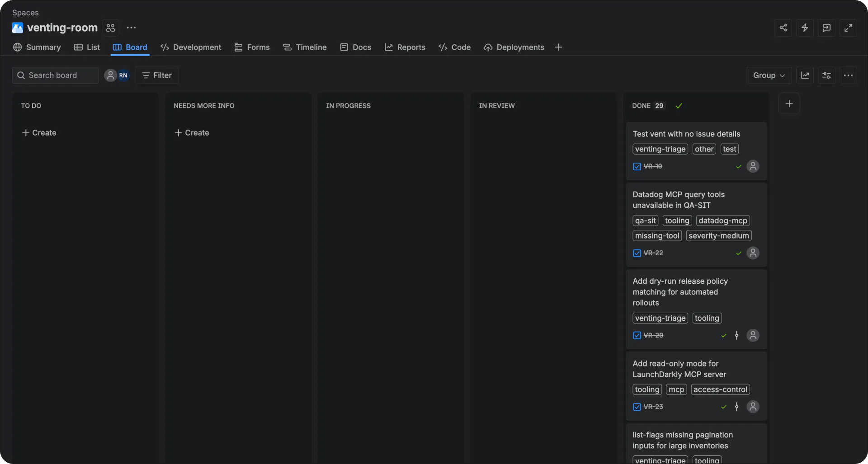Enter fullscreen with the expand arrows icon
This screenshot has width=868, height=464.
point(848,28)
